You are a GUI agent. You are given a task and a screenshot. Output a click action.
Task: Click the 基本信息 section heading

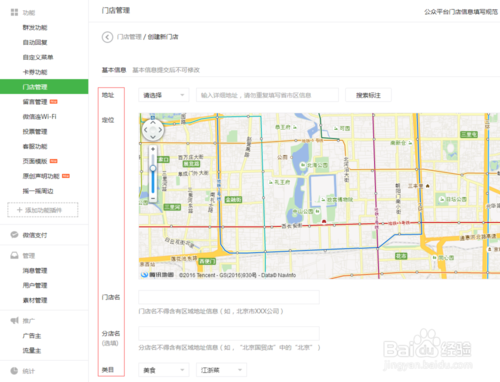click(114, 70)
